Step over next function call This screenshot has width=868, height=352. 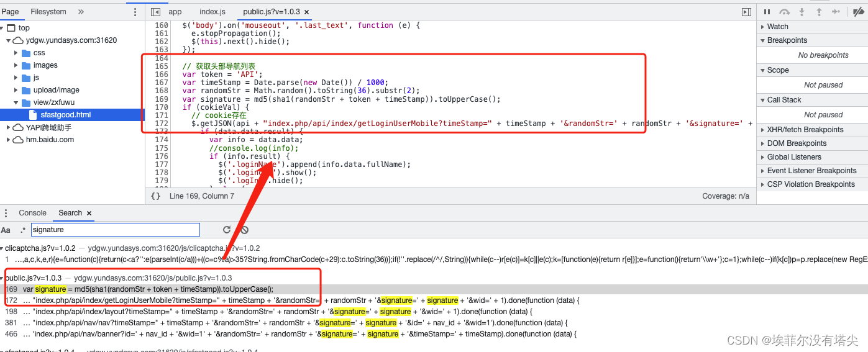[x=785, y=12]
